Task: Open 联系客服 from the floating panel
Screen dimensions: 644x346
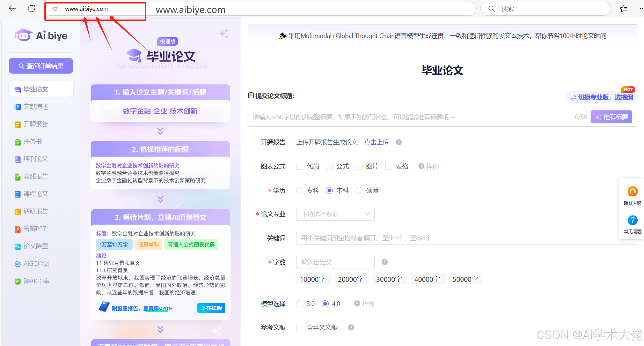Action: 632,195
